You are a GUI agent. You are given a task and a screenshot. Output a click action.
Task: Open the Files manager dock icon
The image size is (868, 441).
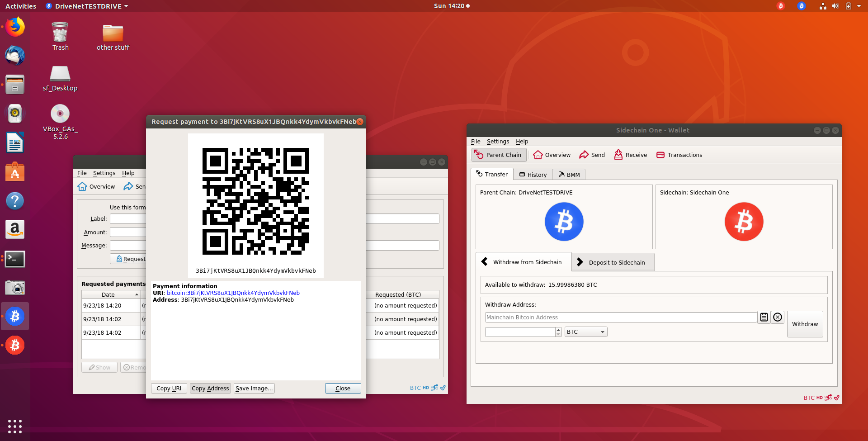15,85
